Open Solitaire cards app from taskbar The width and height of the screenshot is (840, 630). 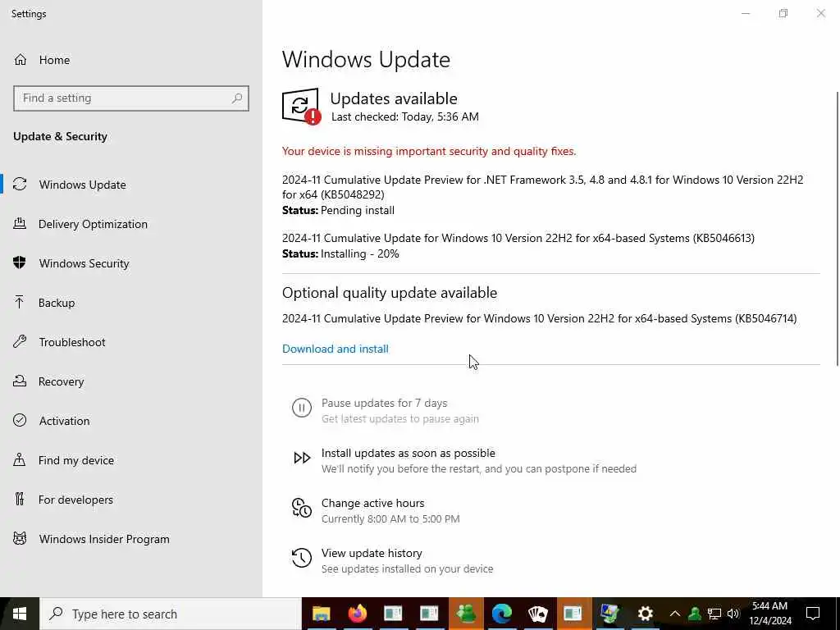click(x=538, y=614)
